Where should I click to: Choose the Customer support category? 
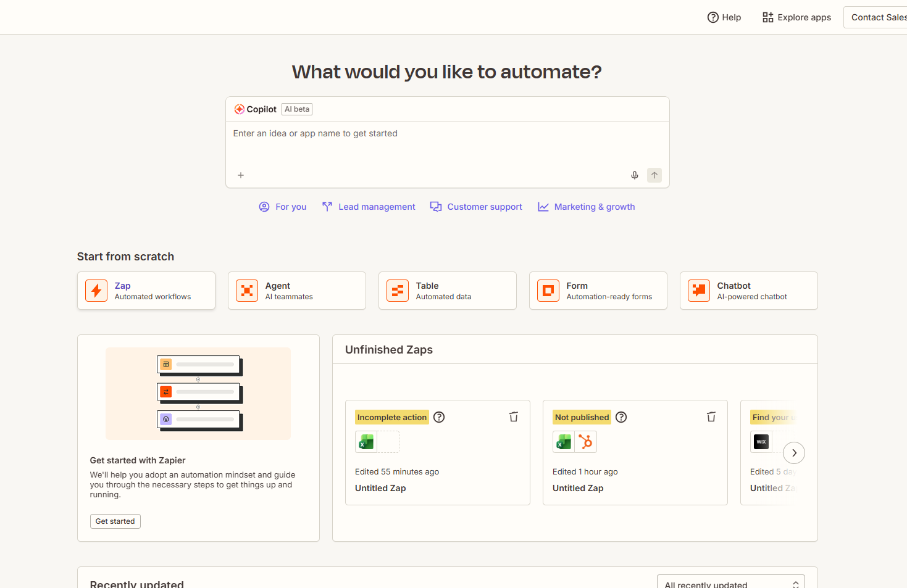point(476,207)
